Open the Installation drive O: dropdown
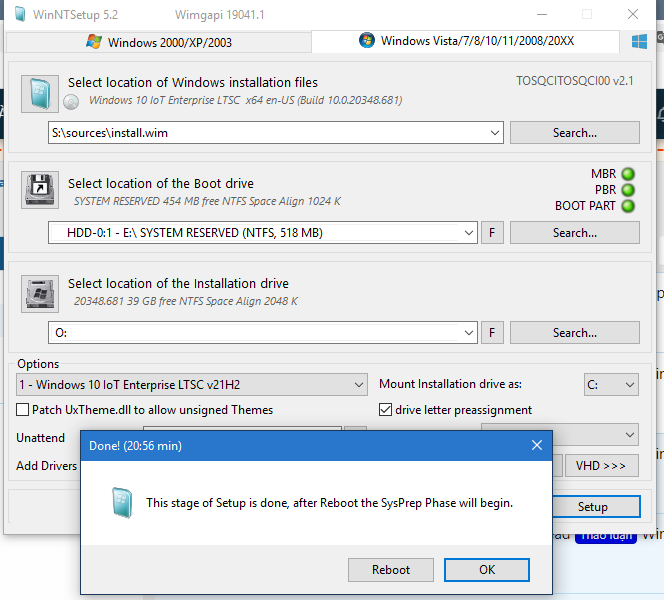This screenshot has height=600, width=664. [x=468, y=333]
